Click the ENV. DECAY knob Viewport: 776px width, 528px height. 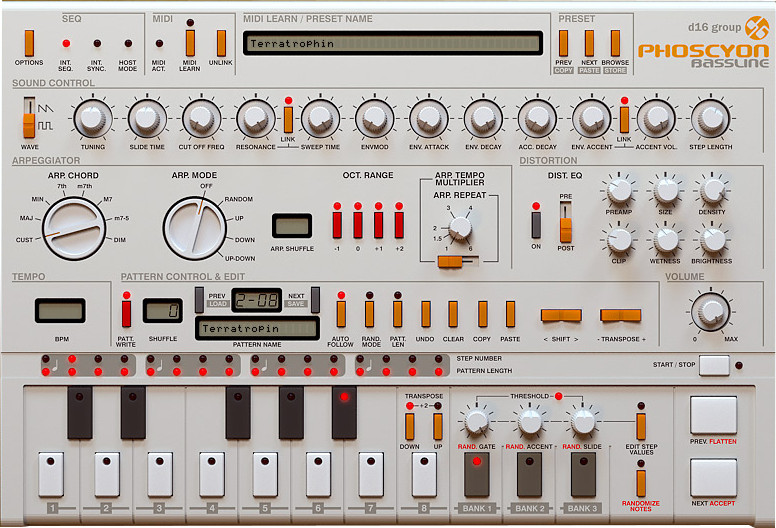[x=484, y=118]
